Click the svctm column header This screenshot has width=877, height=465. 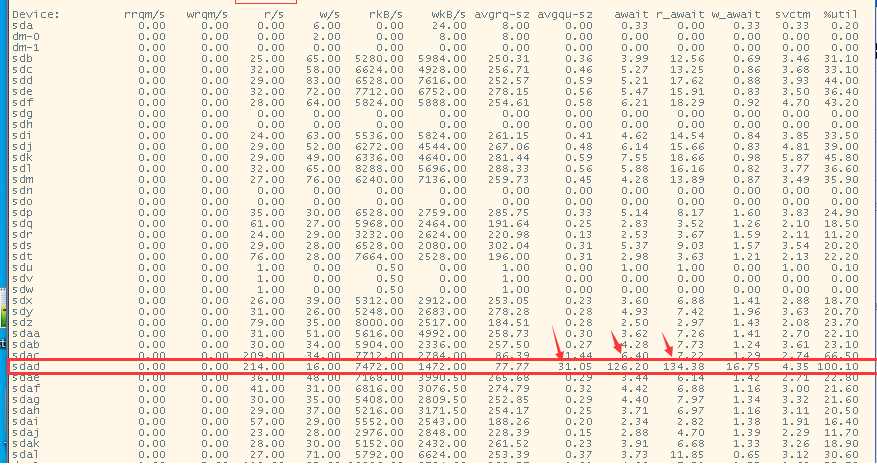coord(792,15)
